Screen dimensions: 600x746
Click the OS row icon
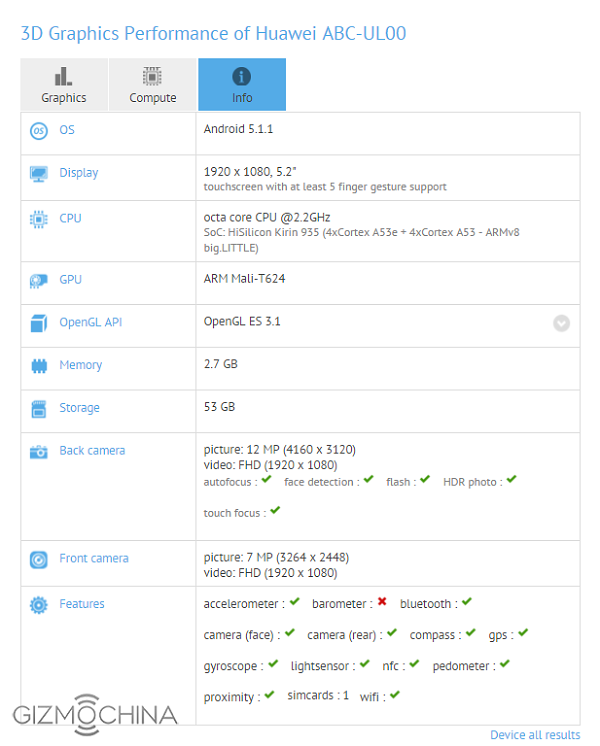[39, 130]
